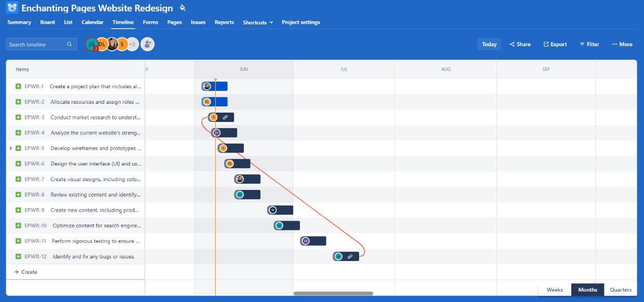Select the Timeline tab

(123, 22)
